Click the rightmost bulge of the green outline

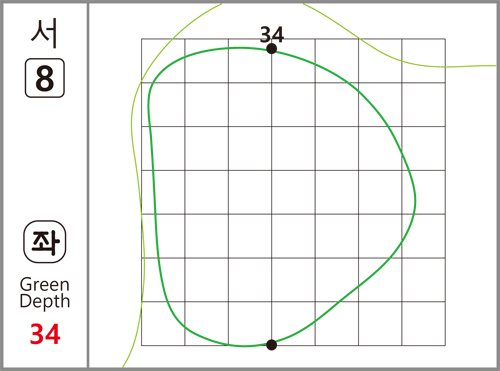(415, 200)
